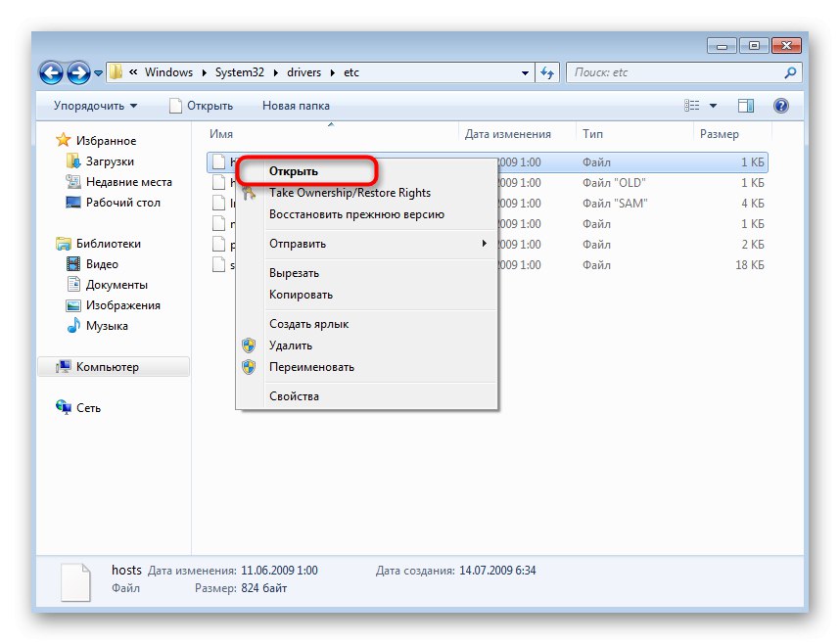Change the view with the view icon
Screen dimensions: 840x644
691,106
